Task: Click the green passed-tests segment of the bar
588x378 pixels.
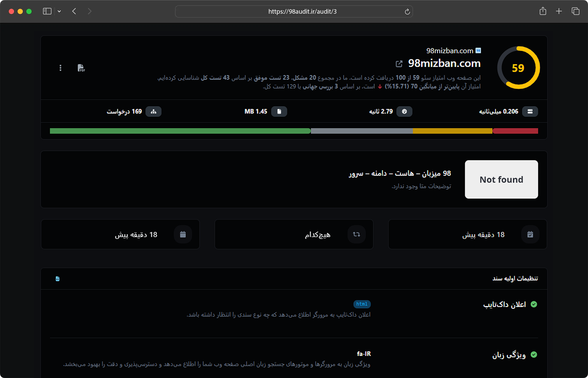Action: pyautogui.click(x=180, y=131)
